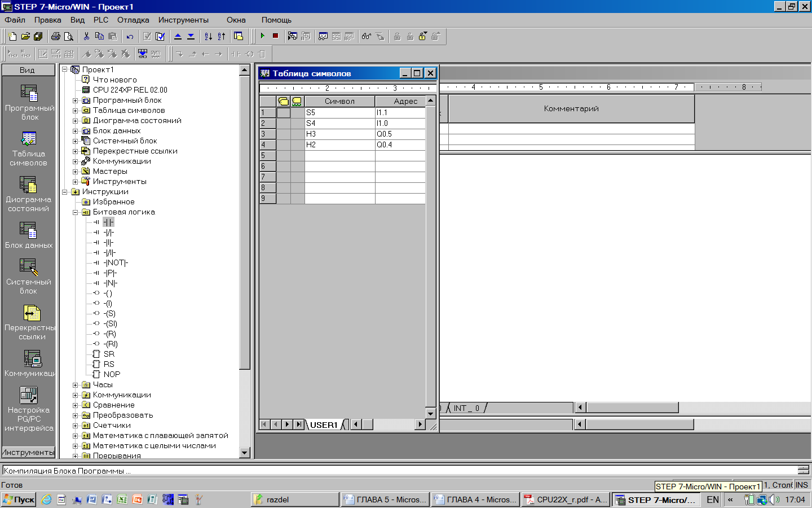Select the -|NOT|- instruction in the tree
812x508 pixels.
(116, 262)
